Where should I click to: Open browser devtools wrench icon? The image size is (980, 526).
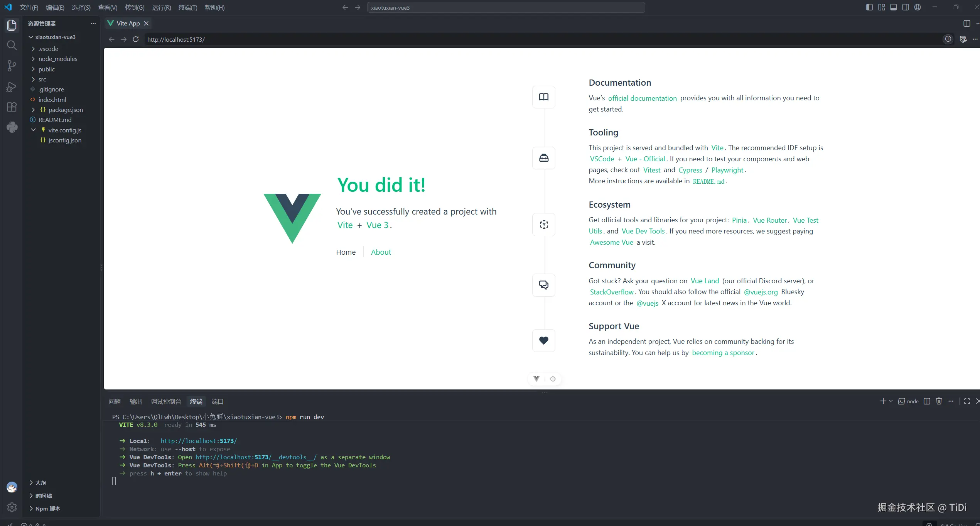point(963,39)
